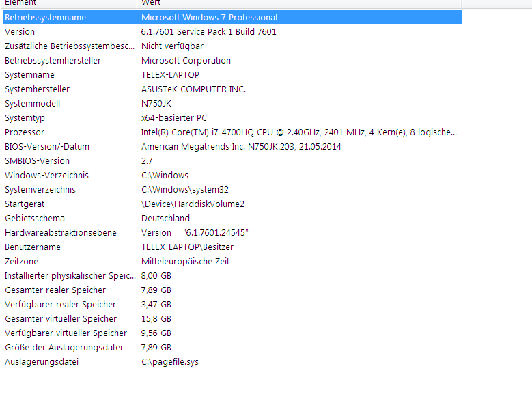Click the C:\pagefile.sys value
The width and height of the screenshot is (532, 420).
click(170, 362)
